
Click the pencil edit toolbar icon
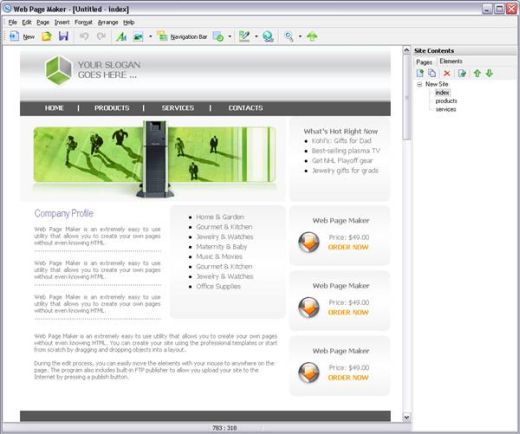pos(244,36)
